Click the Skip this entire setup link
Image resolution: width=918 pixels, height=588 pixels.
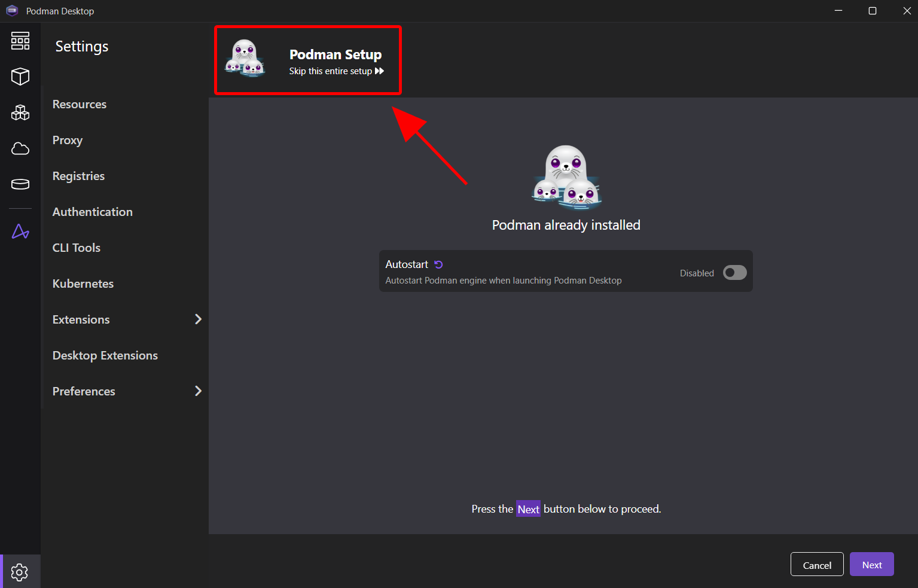[336, 71]
